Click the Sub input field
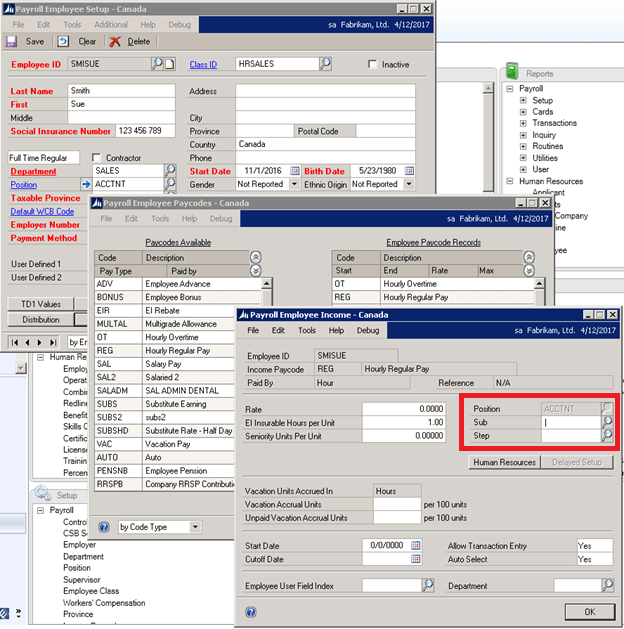This screenshot has width=624, height=629. click(571, 422)
